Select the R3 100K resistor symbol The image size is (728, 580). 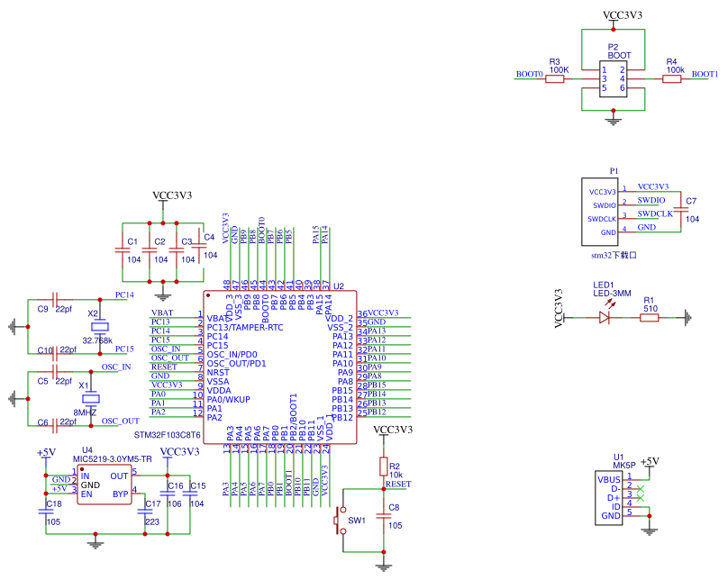(x=556, y=79)
